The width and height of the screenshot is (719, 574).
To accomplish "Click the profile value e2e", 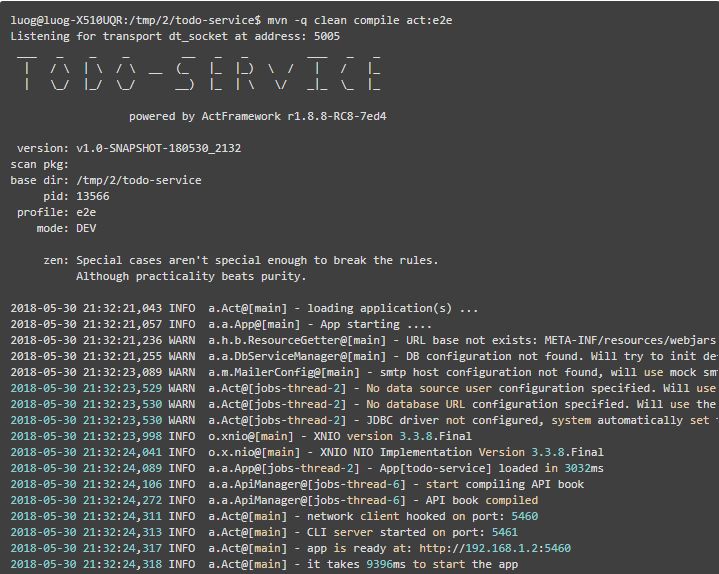I will (x=86, y=212).
